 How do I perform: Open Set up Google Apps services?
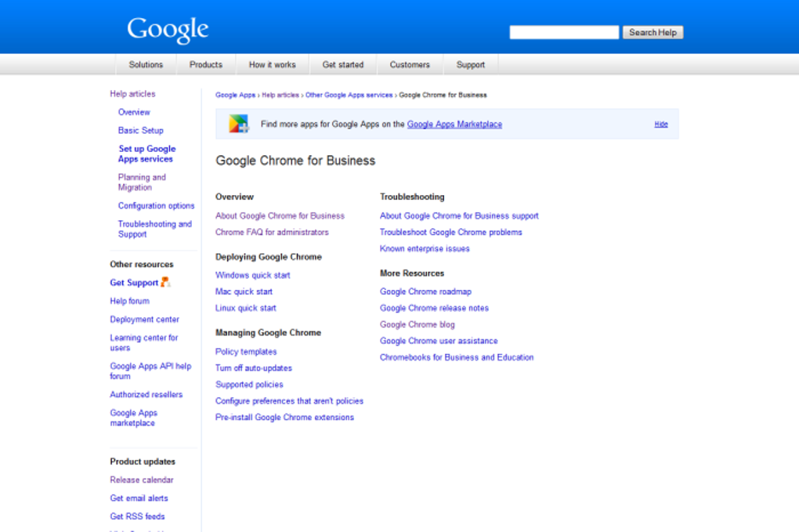pyautogui.click(x=146, y=154)
